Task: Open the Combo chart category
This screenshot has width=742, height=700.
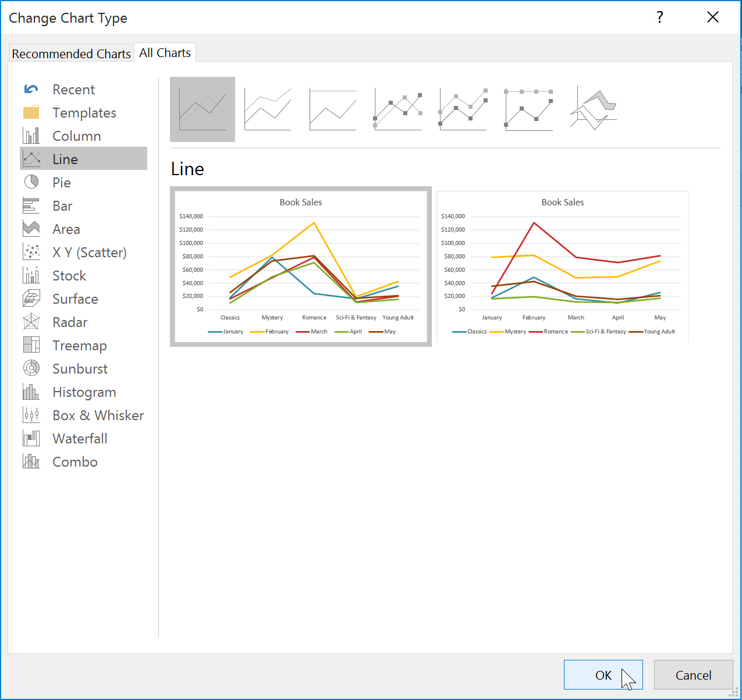Action: coord(74,461)
